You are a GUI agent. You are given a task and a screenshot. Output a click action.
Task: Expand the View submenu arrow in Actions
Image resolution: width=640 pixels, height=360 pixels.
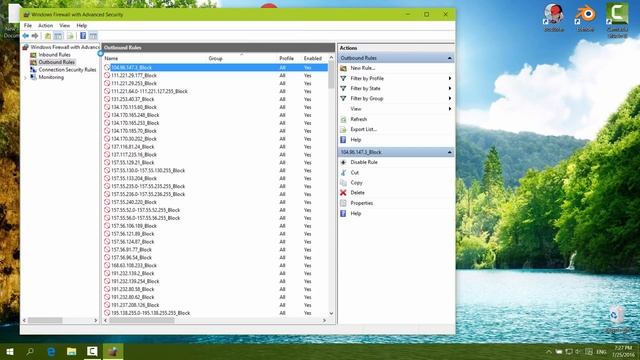pyautogui.click(x=450, y=109)
